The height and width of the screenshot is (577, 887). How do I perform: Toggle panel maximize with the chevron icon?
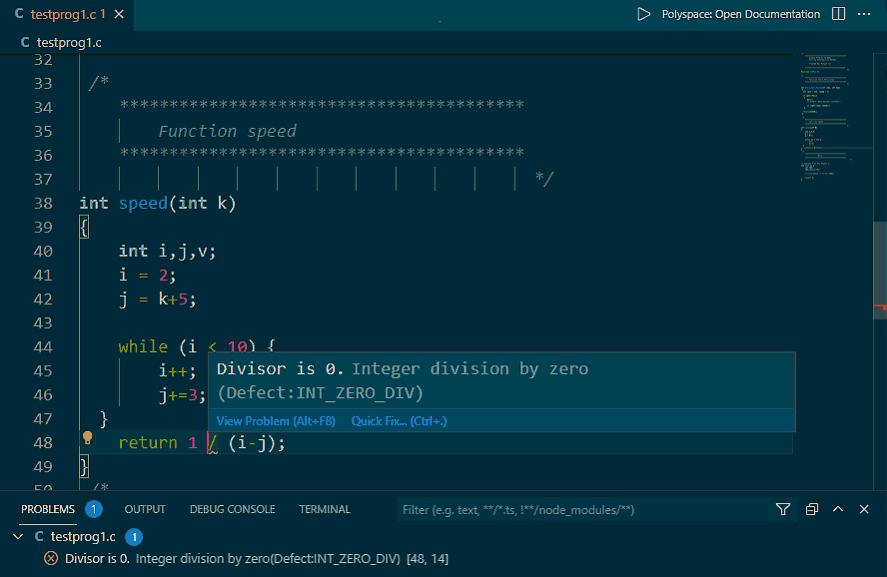[837, 509]
